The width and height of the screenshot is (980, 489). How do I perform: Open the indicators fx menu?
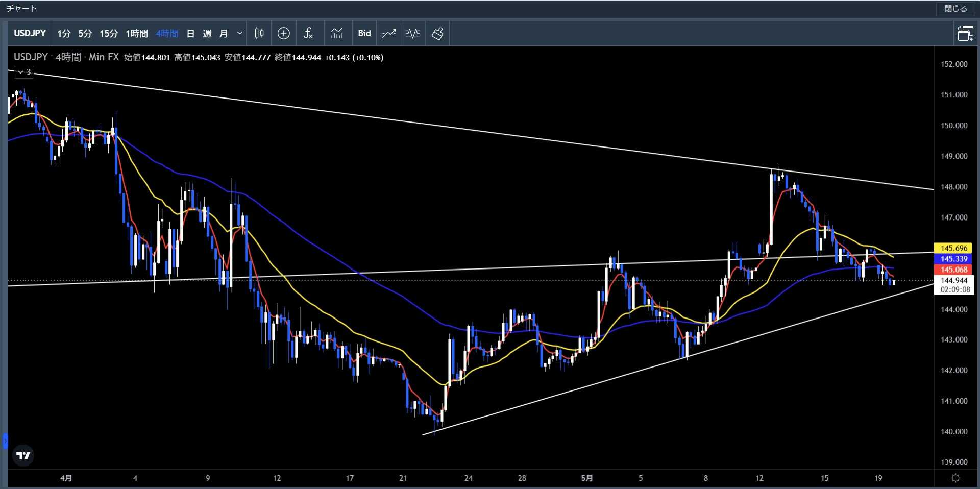coord(308,33)
